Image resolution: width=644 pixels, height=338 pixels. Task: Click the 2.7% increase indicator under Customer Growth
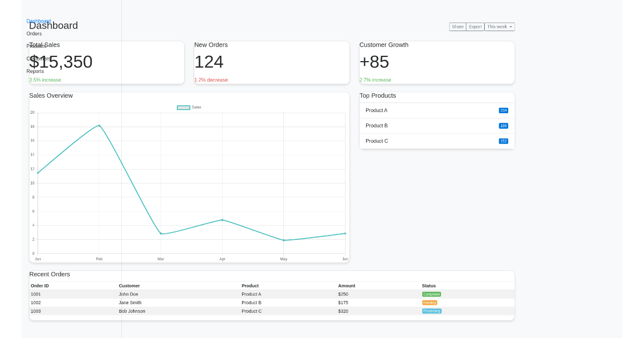click(x=375, y=79)
